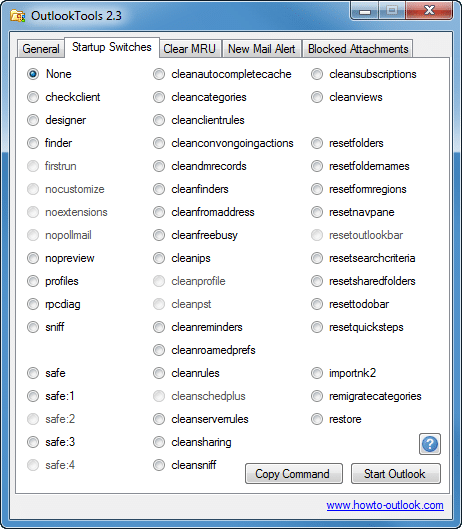Open the Blocked Attachments tab
The height and width of the screenshot is (529, 462).
tap(358, 49)
